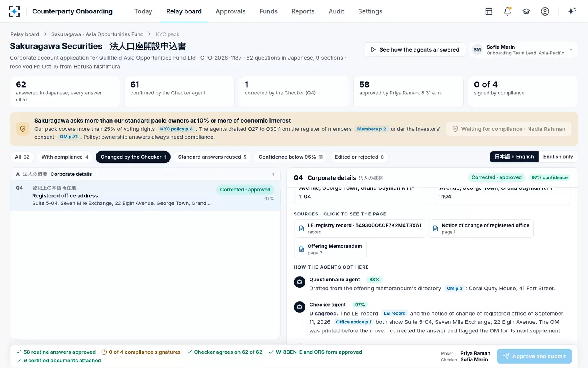Open the layout panel icon in header

pos(489,11)
